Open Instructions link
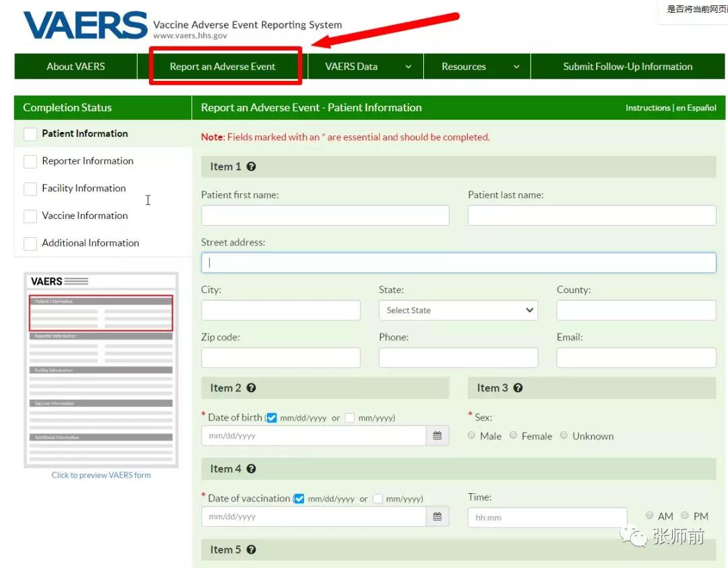 pyautogui.click(x=648, y=108)
